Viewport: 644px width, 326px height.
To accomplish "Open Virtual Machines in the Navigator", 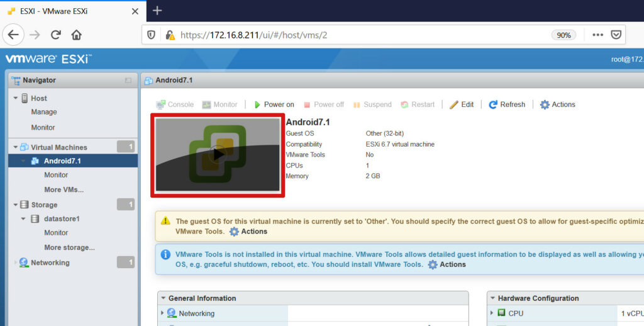I will click(58, 147).
